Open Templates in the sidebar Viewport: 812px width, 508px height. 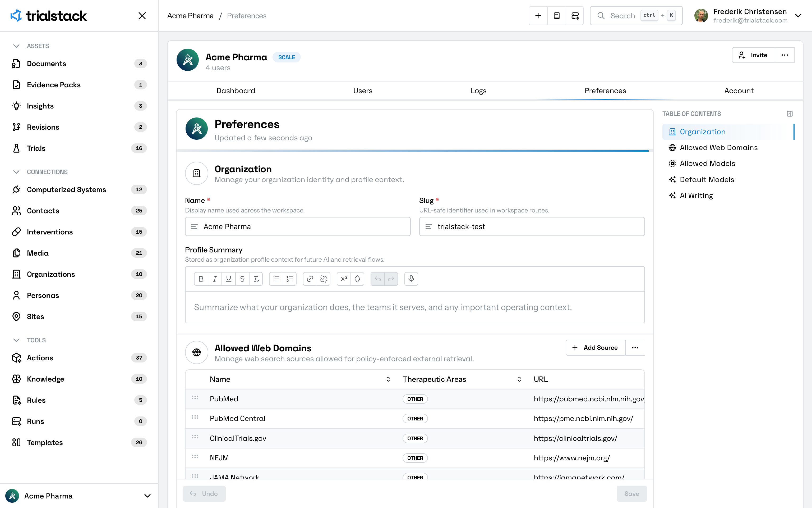79,443
